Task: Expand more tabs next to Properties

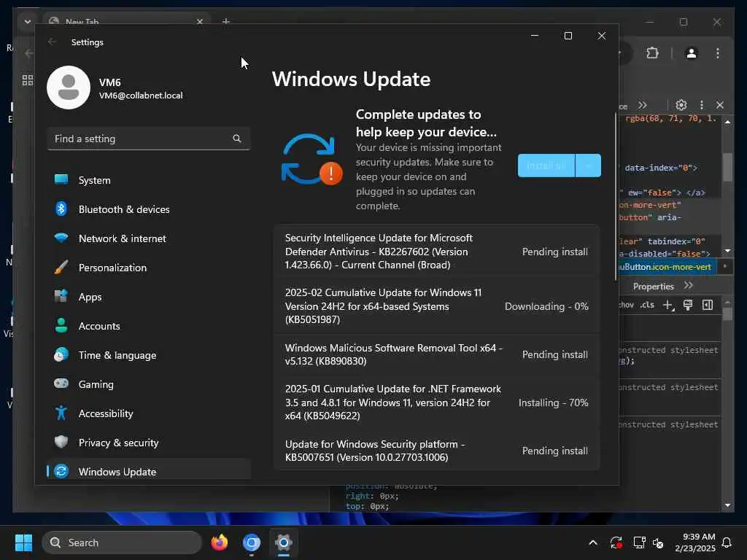Action: pyautogui.click(x=688, y=286)
